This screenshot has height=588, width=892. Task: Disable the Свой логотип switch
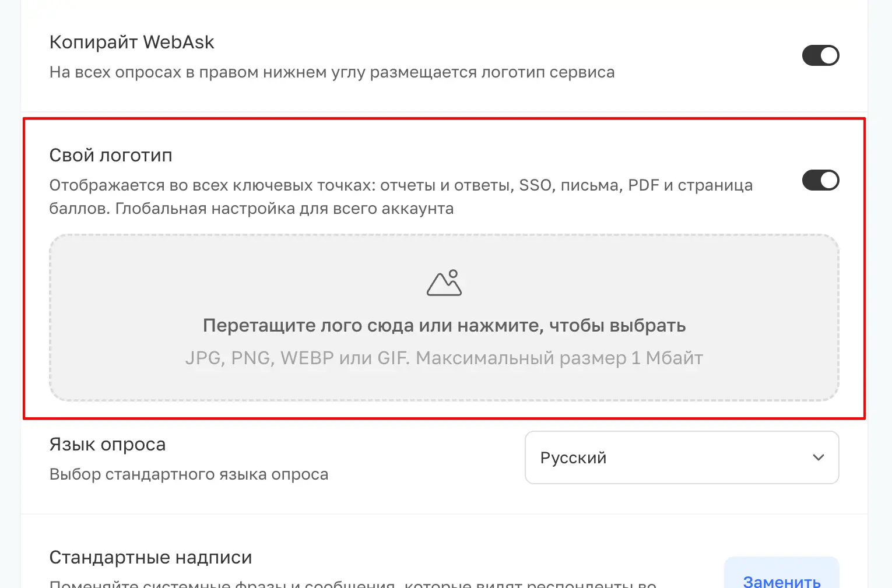click(x=820, y=180)
